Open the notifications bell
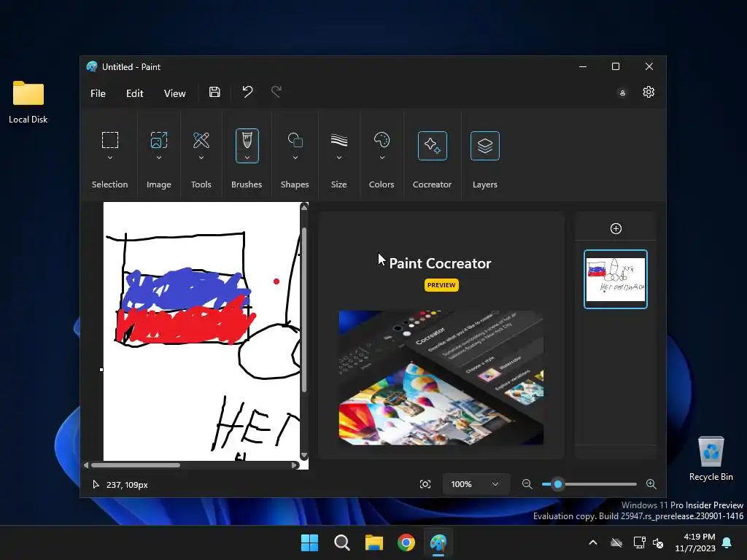Screen dimensions: 747x560 (727, 542)
